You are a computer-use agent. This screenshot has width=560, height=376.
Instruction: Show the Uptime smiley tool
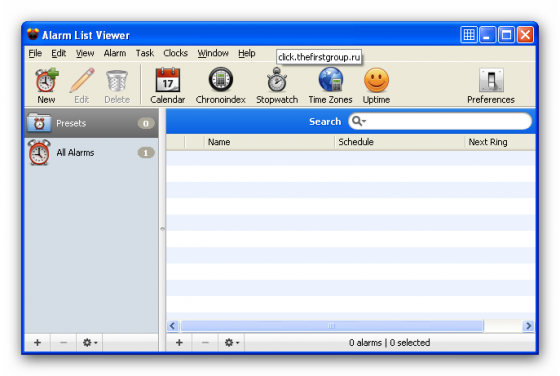point(376,86)
